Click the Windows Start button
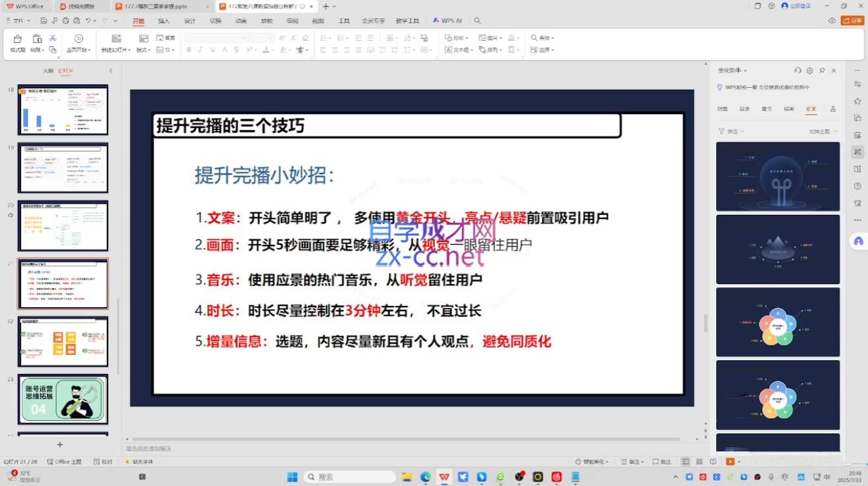Image resolution: width=868 pixels, height=486 pixels. [292, 477]
